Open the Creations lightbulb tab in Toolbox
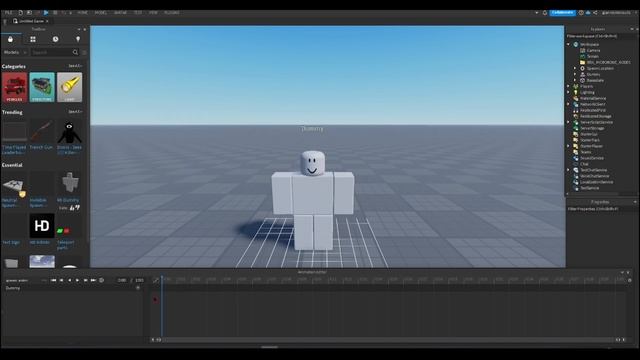 tap(78, 39)
